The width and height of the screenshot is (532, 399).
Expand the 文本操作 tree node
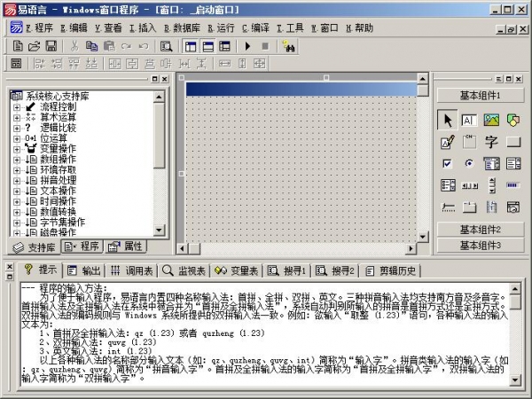17,192
